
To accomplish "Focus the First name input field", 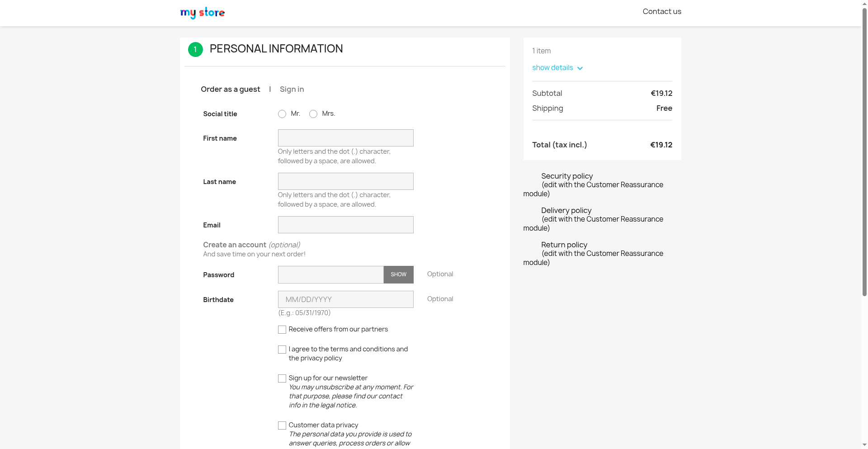I will 345,138.
